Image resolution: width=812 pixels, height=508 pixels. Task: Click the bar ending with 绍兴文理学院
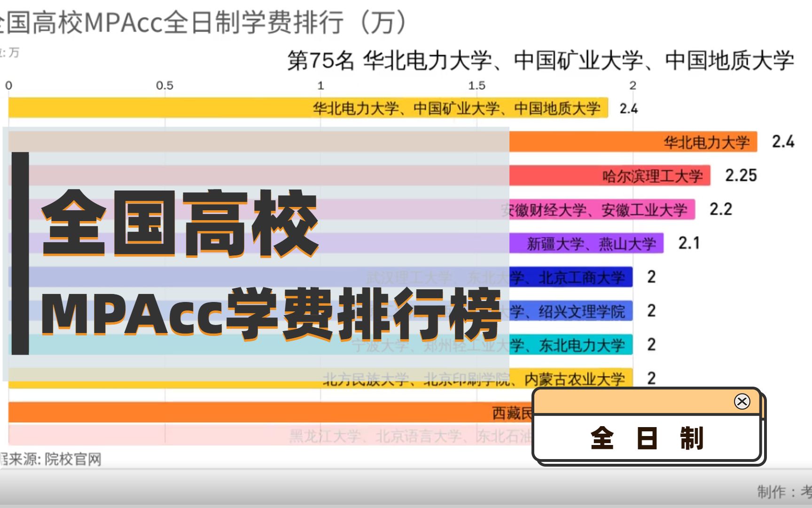pyautogui.click(x=320, y=311)
